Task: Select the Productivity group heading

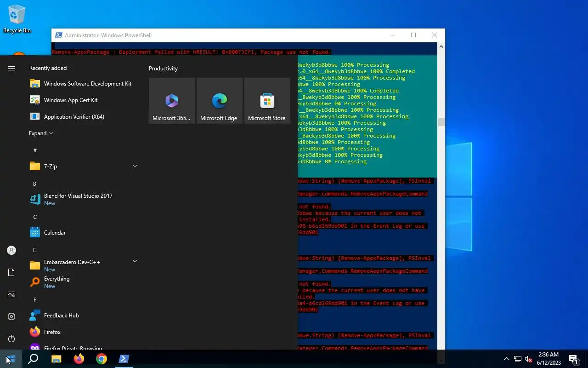Action: coord(163,69)
